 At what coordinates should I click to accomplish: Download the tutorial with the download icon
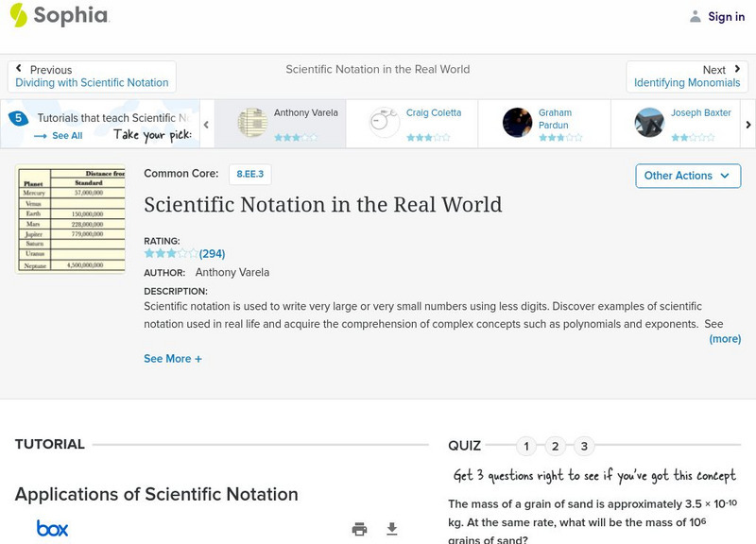(392, 529)
